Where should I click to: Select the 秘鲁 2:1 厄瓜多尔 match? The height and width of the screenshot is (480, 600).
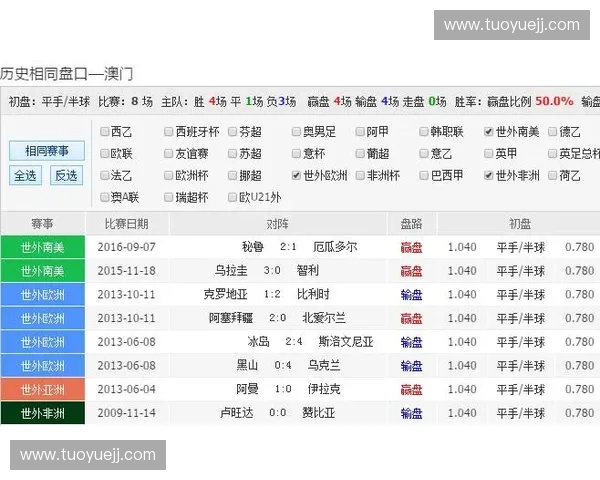click(299, 247)
